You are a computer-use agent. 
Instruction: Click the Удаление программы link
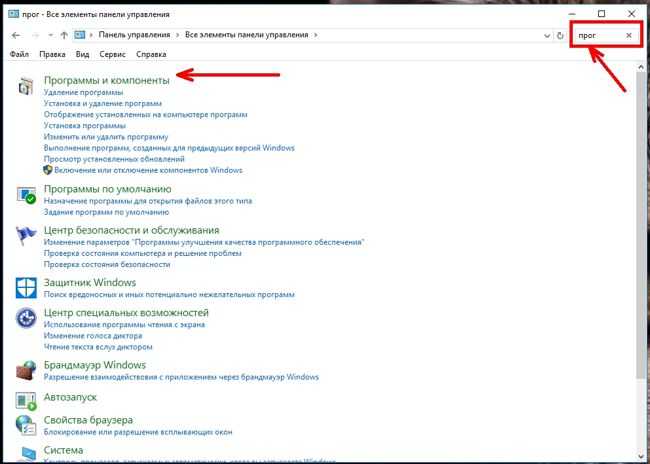click(x=83, y=92)
